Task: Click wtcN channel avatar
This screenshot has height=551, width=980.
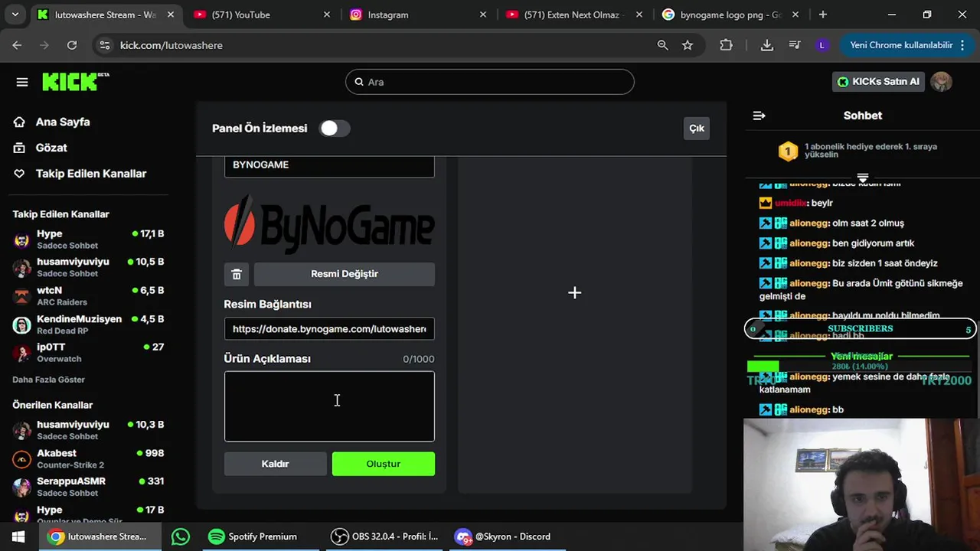Action: click(22, 296)
